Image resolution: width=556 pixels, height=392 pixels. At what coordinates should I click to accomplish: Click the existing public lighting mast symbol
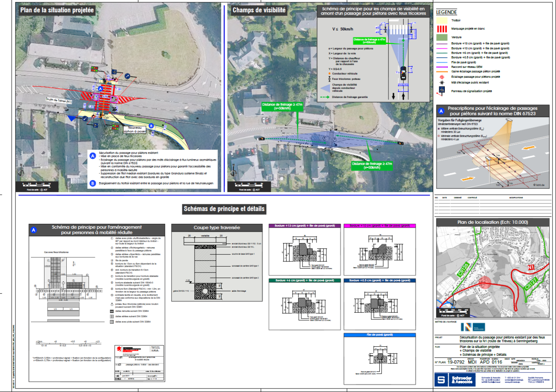(x=442, y=83)
